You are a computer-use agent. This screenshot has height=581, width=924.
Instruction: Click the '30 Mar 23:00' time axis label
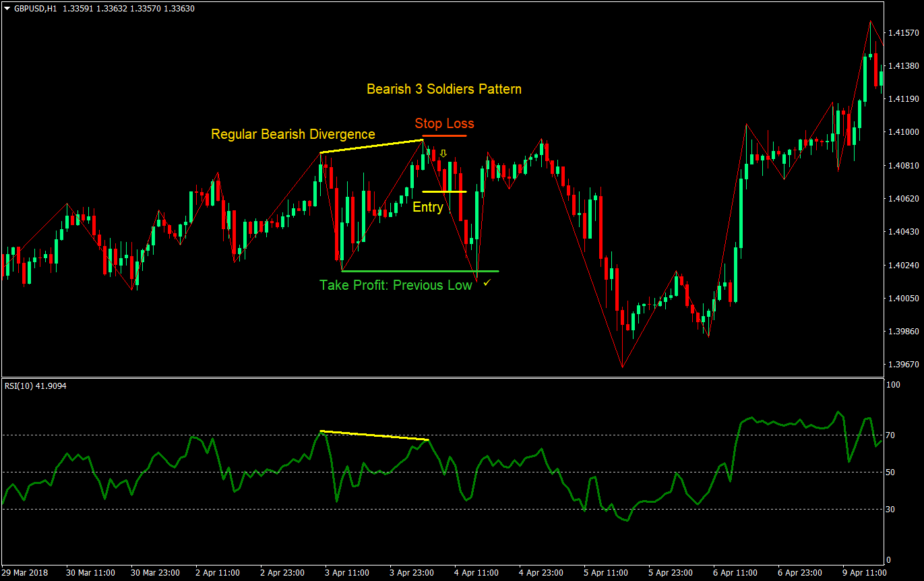tap(154, 573)
